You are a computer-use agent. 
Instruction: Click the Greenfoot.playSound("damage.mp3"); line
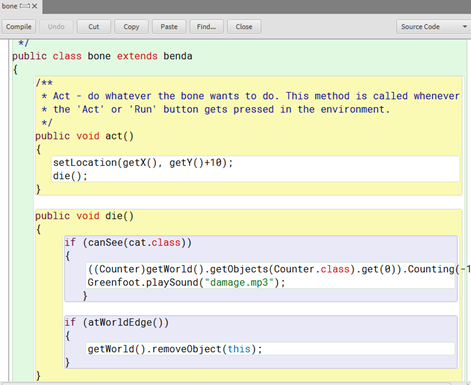(x=187, y=282)
